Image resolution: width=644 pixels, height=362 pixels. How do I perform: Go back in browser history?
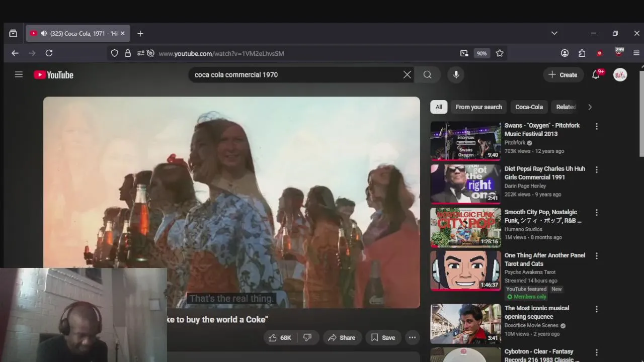click(15, 53)
